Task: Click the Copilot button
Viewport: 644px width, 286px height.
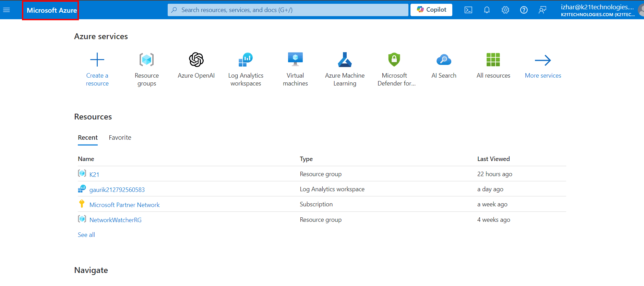Action: (431, 10)
